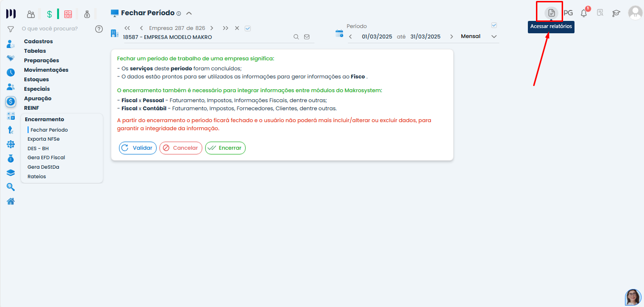Select Exporta NFSe menu item
Screen dimensions: 644x307
(44, 139)
